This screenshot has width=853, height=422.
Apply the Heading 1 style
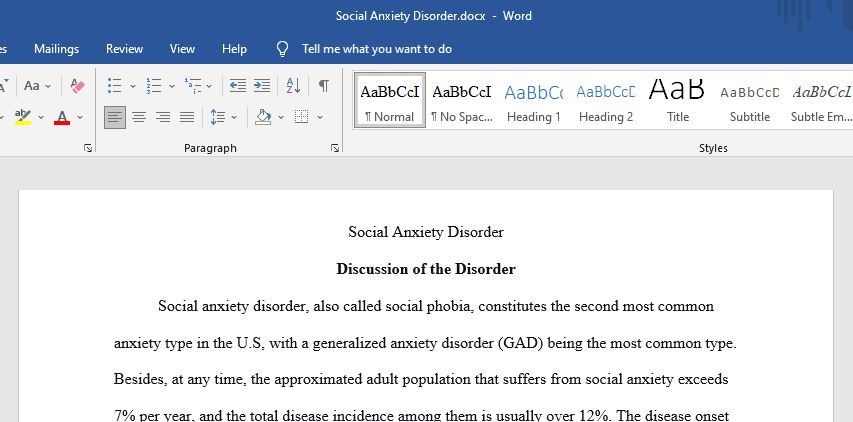[534, 101]
